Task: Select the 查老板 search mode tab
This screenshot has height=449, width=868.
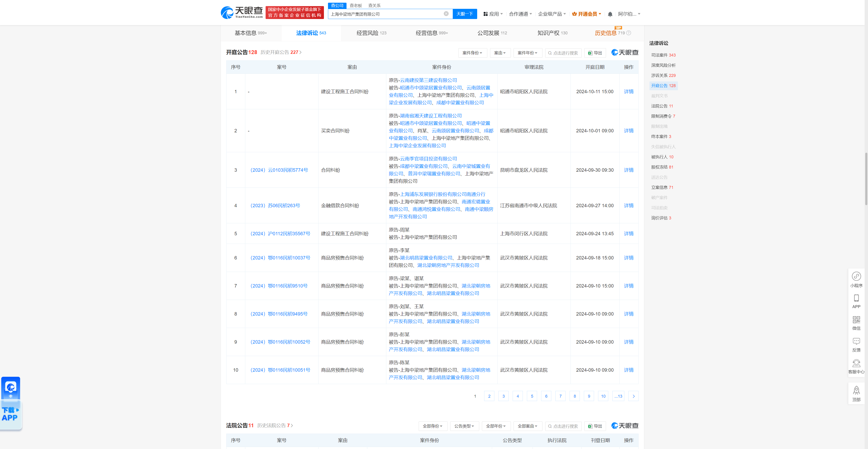Action: pos(356,5)
